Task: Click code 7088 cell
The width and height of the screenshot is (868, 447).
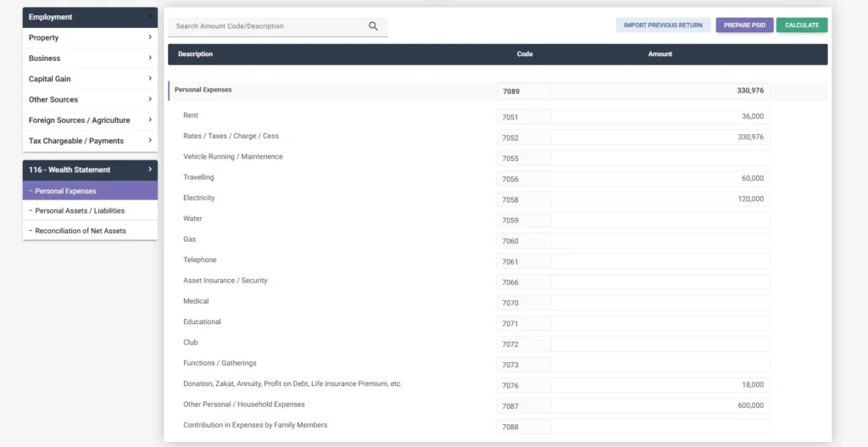Action: (x=524, y=427)
